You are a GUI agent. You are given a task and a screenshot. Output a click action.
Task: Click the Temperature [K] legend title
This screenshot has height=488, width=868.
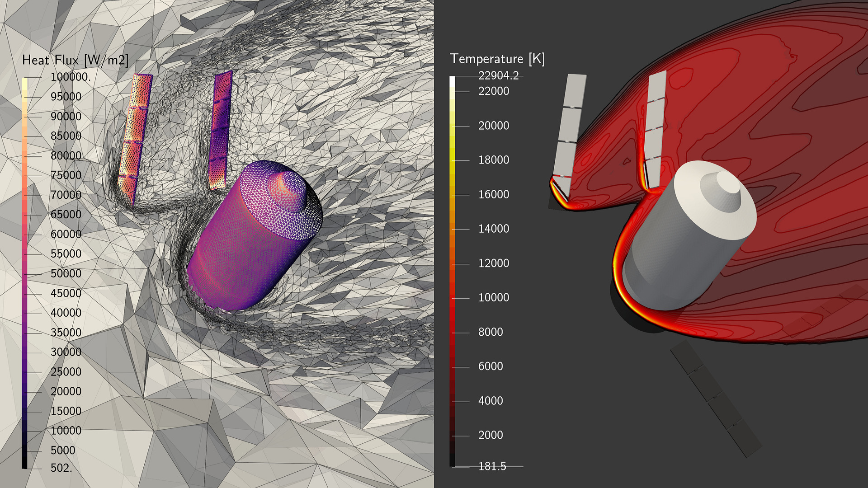coord(497,59)
